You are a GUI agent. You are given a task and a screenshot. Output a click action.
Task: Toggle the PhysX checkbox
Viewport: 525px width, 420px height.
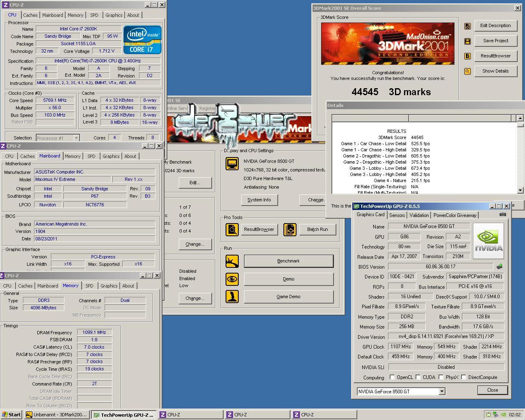coord(441,377)
